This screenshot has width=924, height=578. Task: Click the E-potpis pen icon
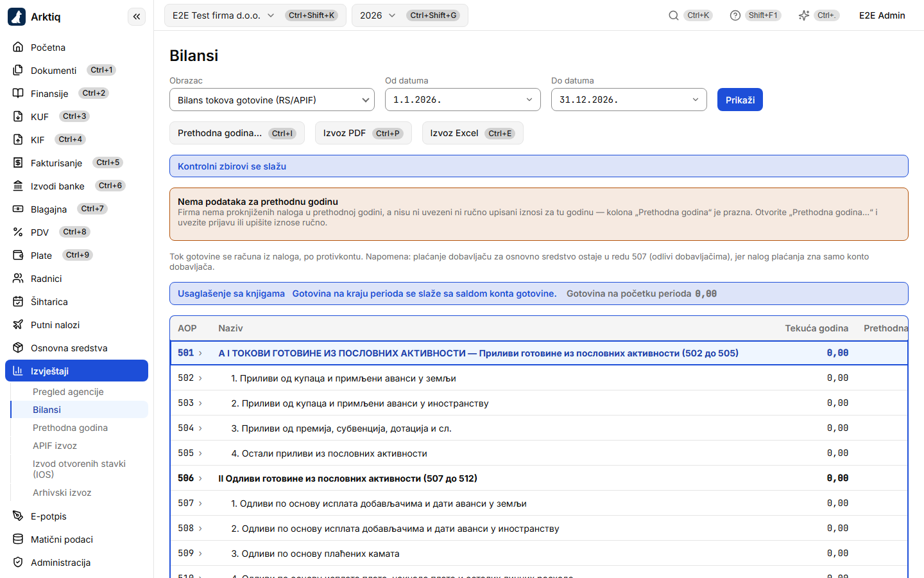[18, 516]
